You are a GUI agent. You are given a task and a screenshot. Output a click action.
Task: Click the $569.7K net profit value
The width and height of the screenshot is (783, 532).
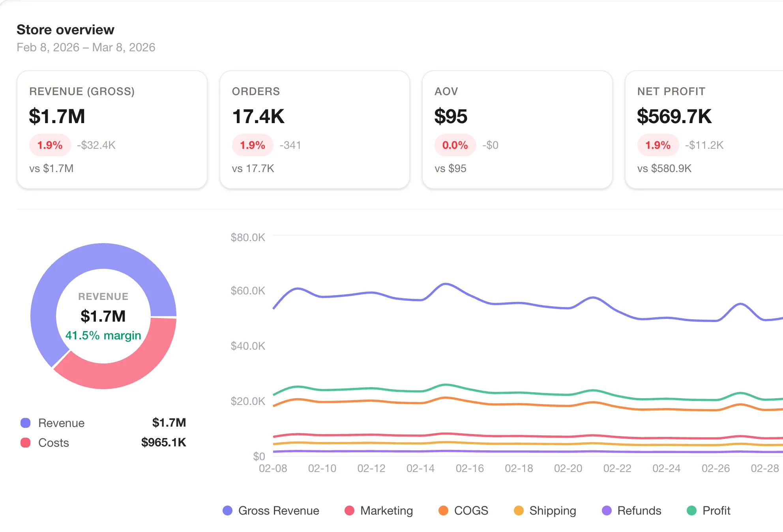point(674,116)
